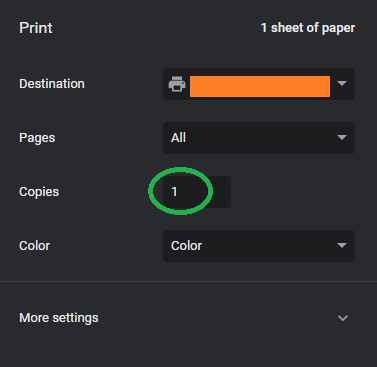Select the orange highlighted destination name
The width and height of the screenshot is (377, 367).
(260, 86)
